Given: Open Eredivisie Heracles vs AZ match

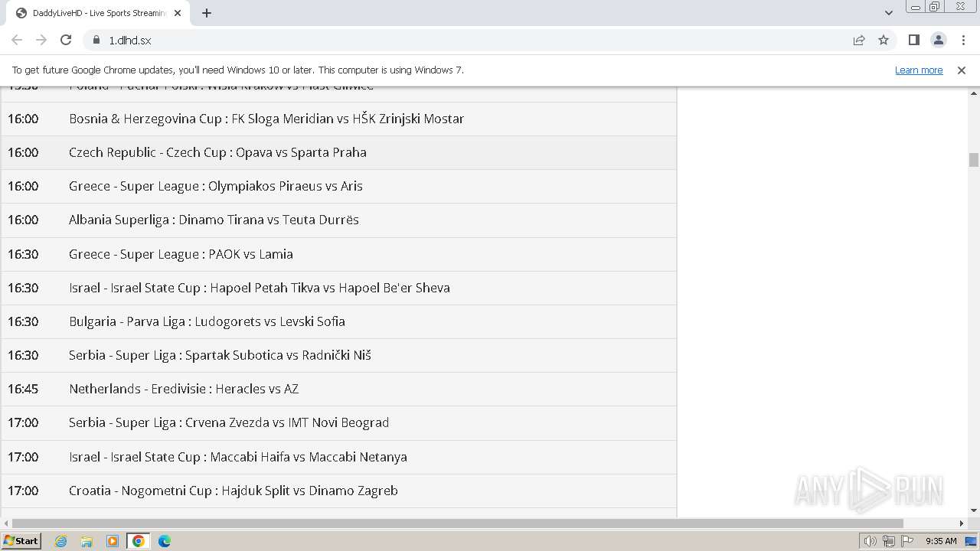Looking at the screenshot, I should (x=338, y=389).
